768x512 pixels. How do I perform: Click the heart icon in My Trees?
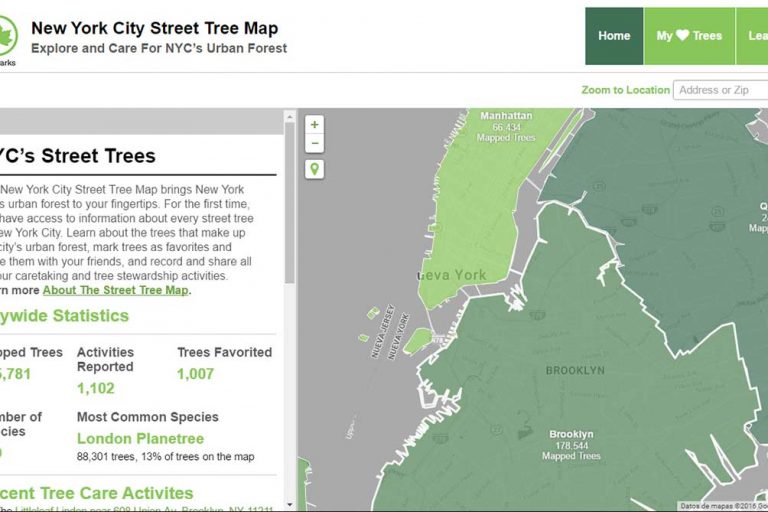pos(683,36)
